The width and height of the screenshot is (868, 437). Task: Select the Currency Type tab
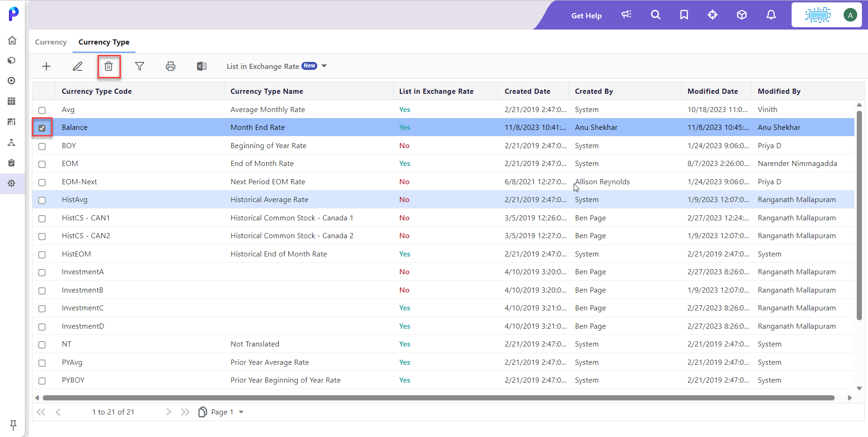click(x=104, y=42)
